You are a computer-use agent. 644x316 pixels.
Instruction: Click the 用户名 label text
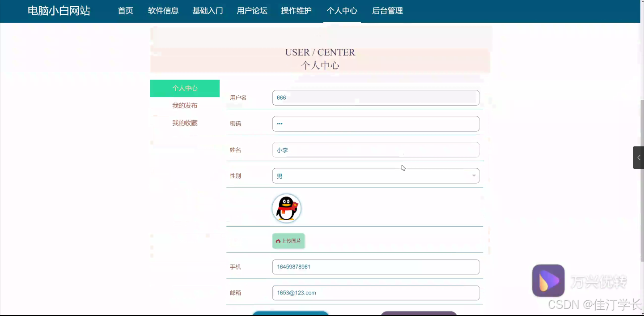[x=238, y=98]
